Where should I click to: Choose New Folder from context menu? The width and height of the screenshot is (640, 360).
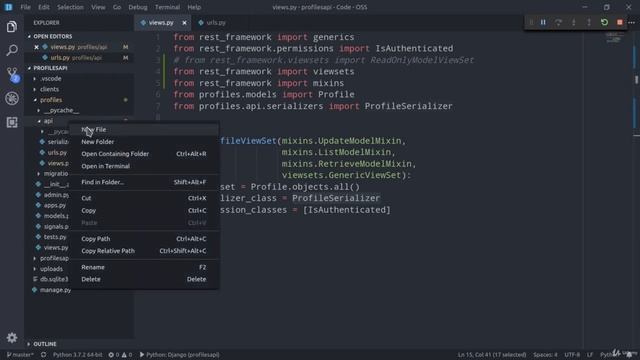coord(144,142)
